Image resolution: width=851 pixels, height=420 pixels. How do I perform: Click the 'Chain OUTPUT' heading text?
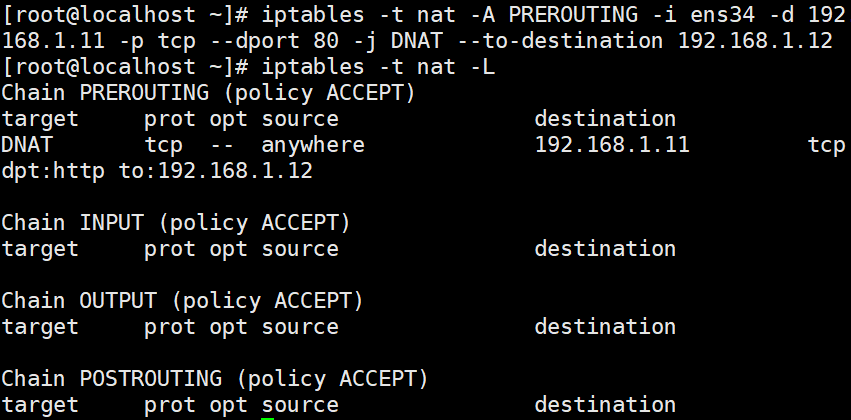click(79, 301)
